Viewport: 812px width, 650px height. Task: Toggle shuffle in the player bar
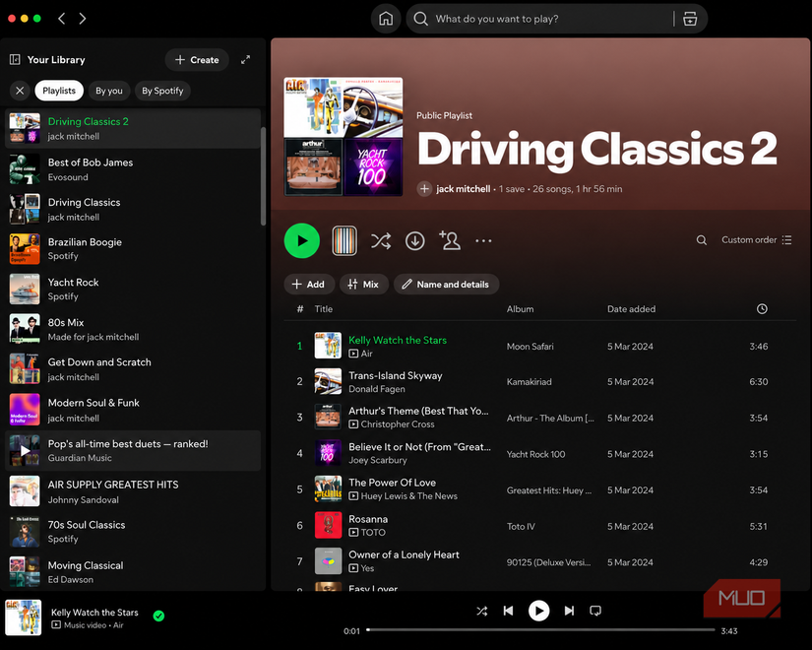[x=481, y=611]
